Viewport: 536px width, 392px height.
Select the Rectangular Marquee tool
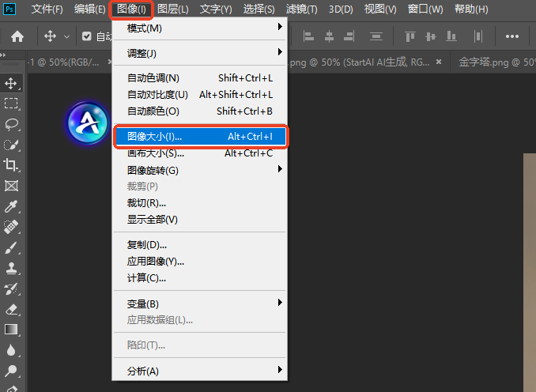click(11, 104)
